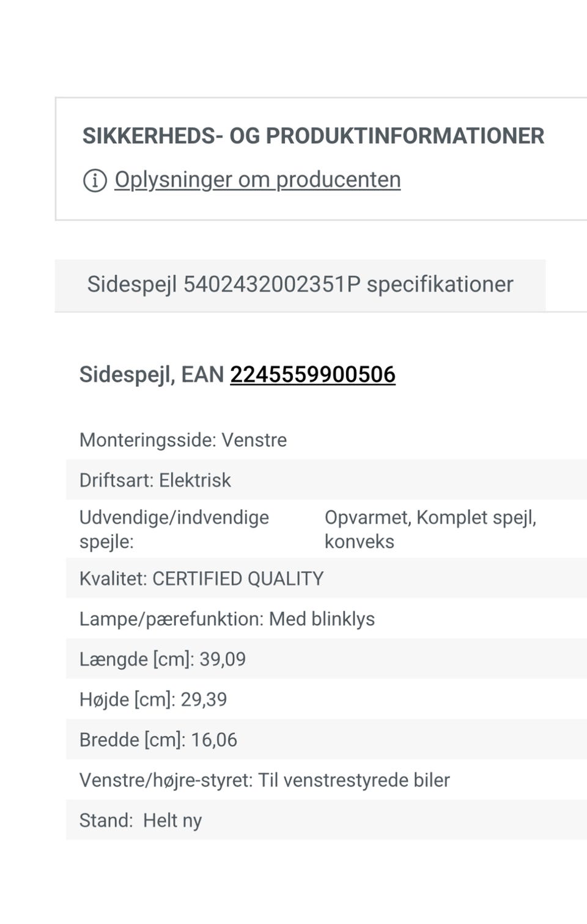The height and width of the screenshot is (924, 587).
Task: Click the 'Helt ny' condition value
Action: point(172,821)
